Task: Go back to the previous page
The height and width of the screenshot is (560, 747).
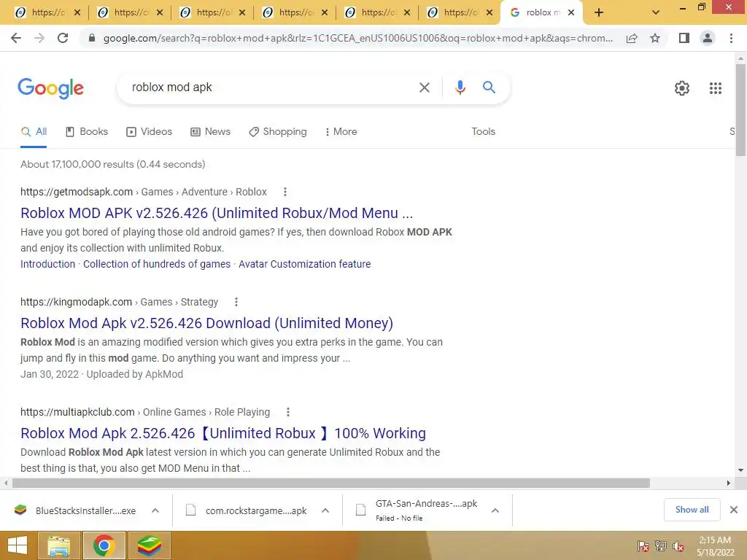Action: click(x=16, y=38)
